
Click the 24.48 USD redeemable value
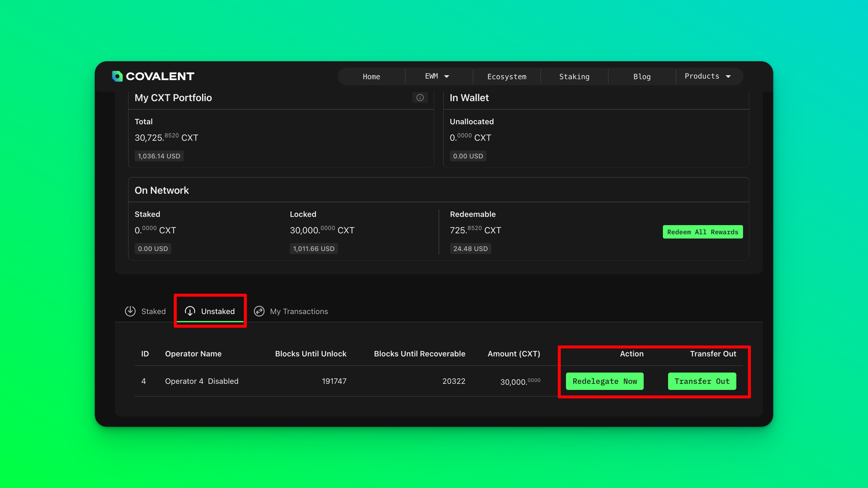point(470,249)
